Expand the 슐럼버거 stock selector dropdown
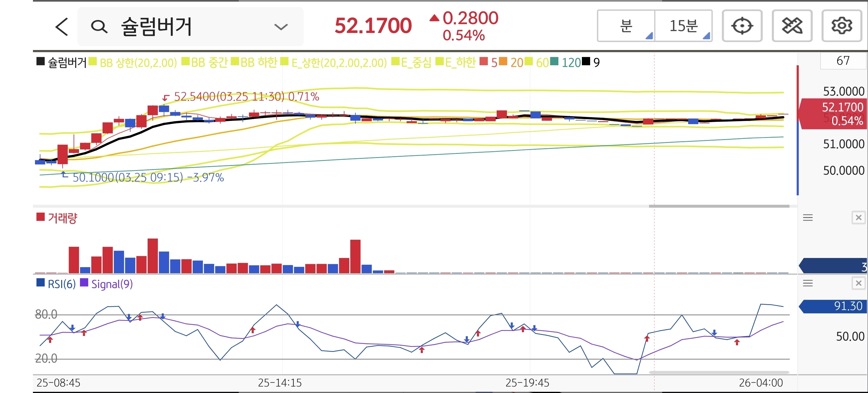The width and height of the screenshot is (868, 393). 281,27
